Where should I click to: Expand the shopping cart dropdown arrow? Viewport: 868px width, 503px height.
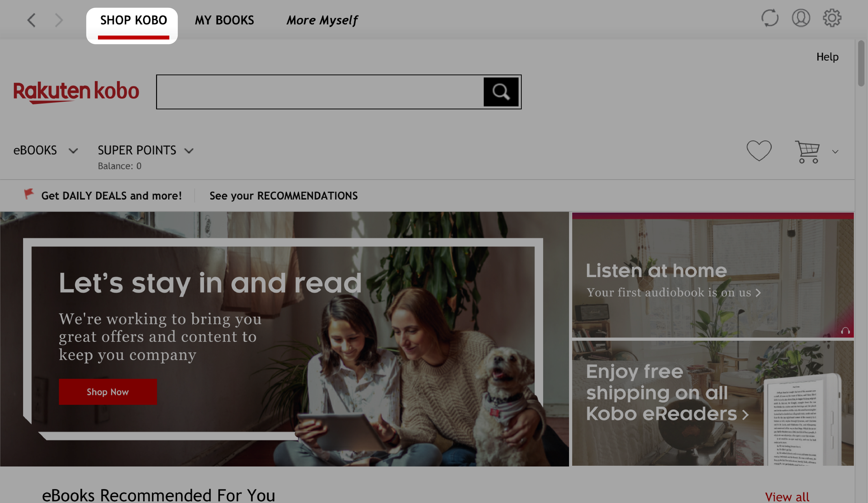[834, 151]
